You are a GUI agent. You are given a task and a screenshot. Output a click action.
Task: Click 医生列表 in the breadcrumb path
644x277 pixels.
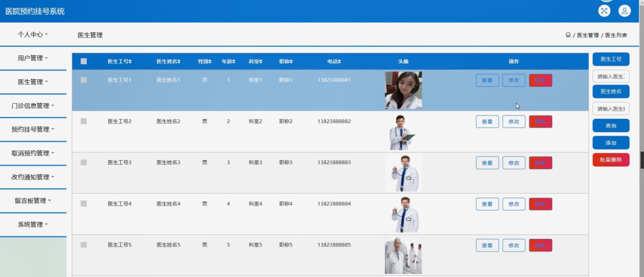(616, 35)
